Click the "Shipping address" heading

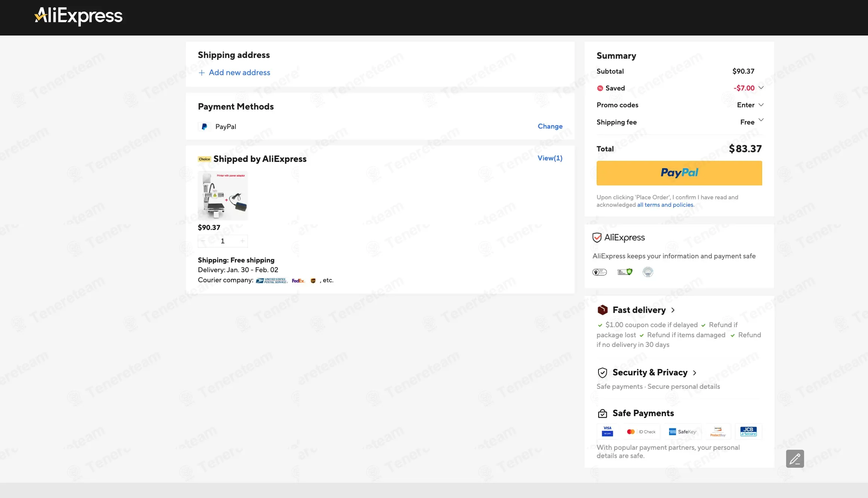click(234, 55)
